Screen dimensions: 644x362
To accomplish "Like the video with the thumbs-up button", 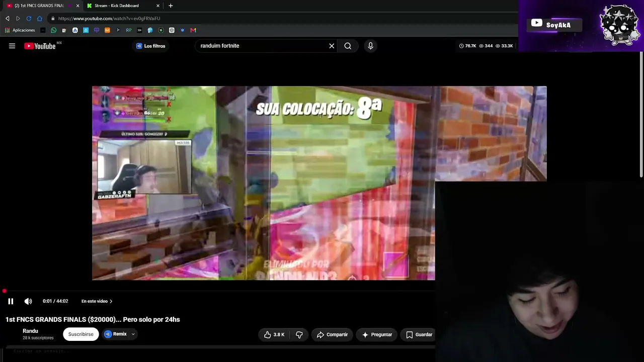I will tap(274, 334).
